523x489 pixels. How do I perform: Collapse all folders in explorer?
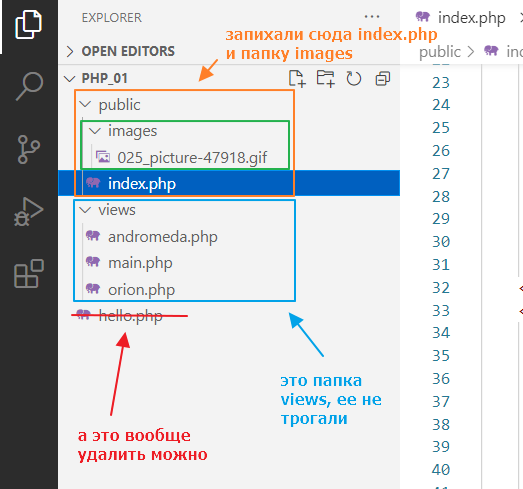click(383, 79)
